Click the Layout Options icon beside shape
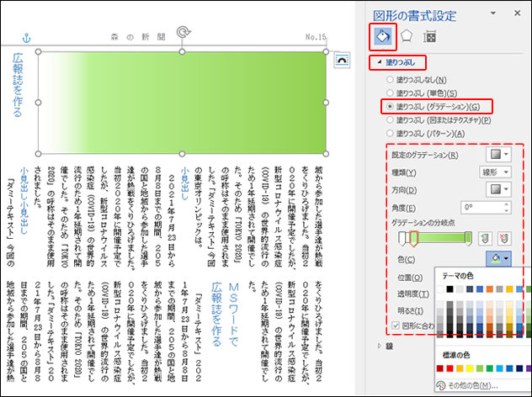This screenshot has width=532, height=397. pos(342,59)
